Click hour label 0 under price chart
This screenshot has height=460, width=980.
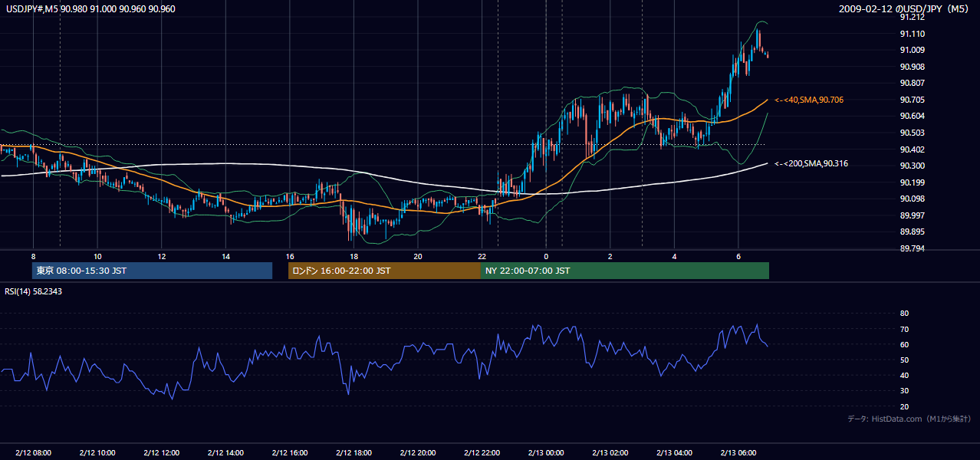pos(546,256)
